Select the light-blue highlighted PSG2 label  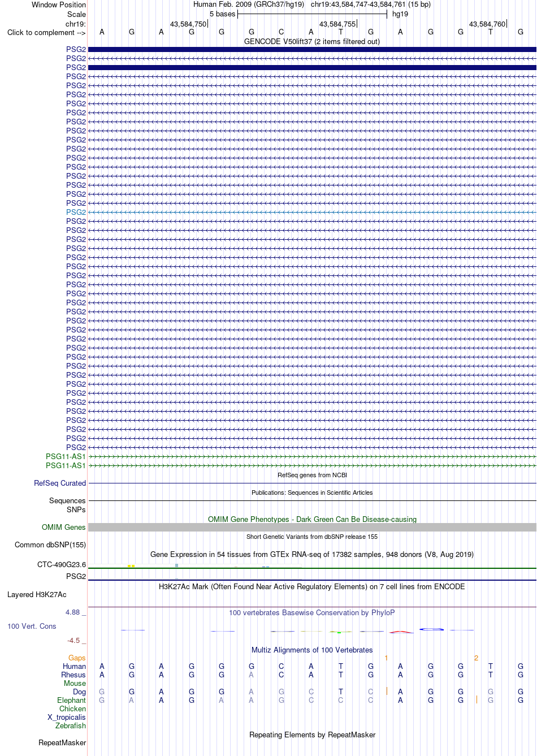76,212
